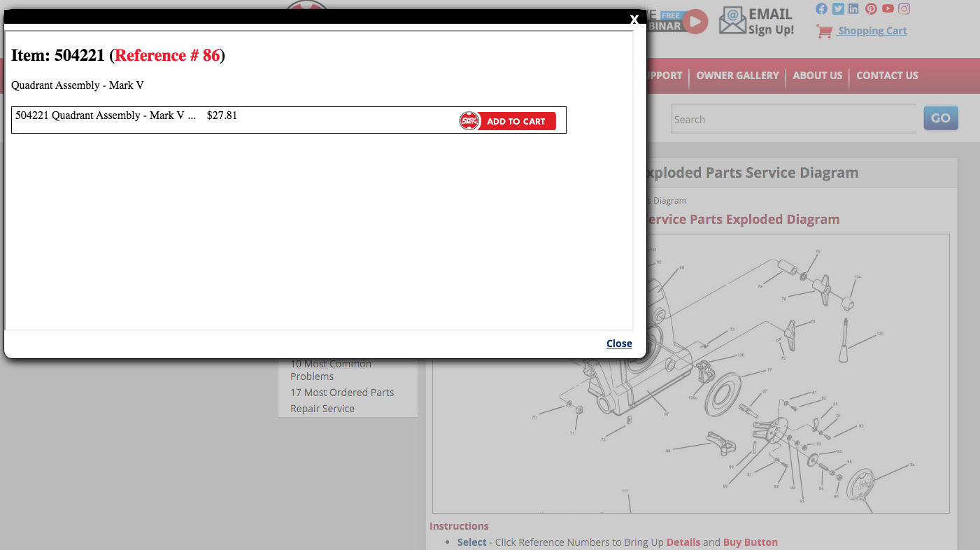
Task: Click the email envelope sign-up icon
Action: click(732, 21)
